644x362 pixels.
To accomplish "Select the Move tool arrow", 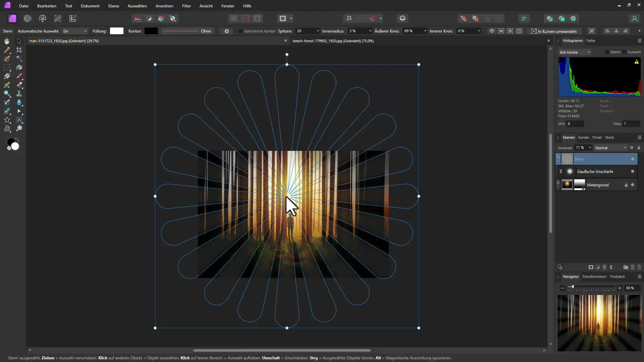I will 19,41.
